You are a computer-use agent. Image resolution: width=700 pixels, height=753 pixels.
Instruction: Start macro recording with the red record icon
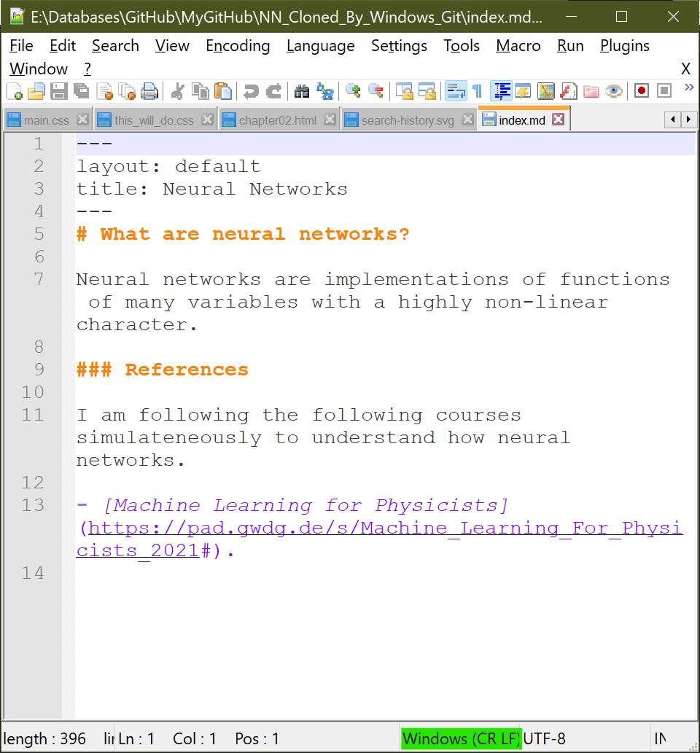(x=641, y=92)
